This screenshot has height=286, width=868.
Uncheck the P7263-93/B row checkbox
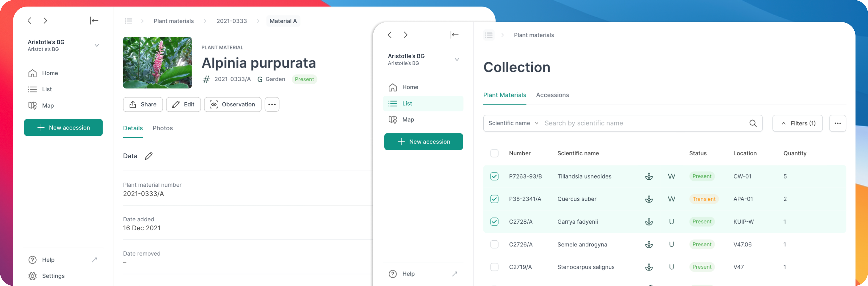point(494,176)
